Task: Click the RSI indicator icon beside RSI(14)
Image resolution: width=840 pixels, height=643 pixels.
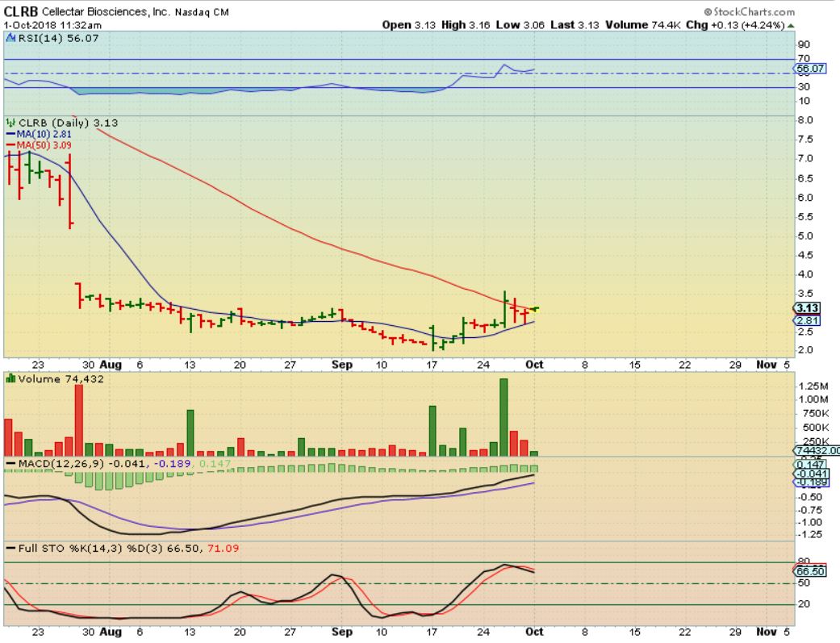Action: [10, 38]
